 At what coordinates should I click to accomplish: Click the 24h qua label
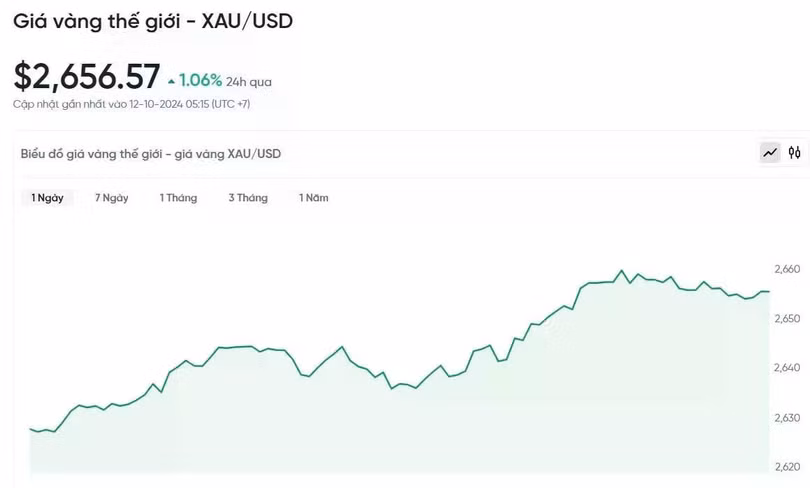tap(249, 82)
